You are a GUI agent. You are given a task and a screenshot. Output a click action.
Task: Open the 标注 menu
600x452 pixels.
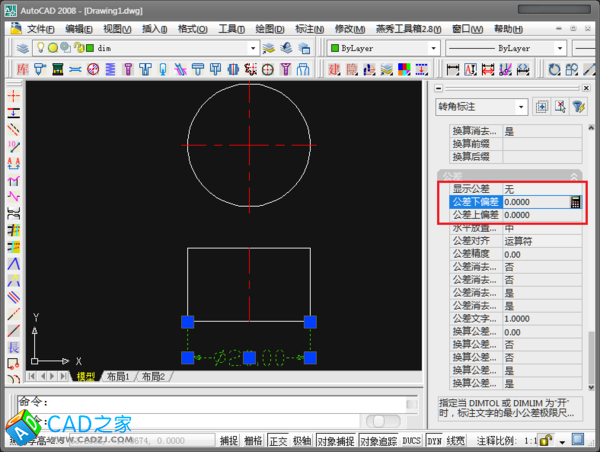point(308,28)
